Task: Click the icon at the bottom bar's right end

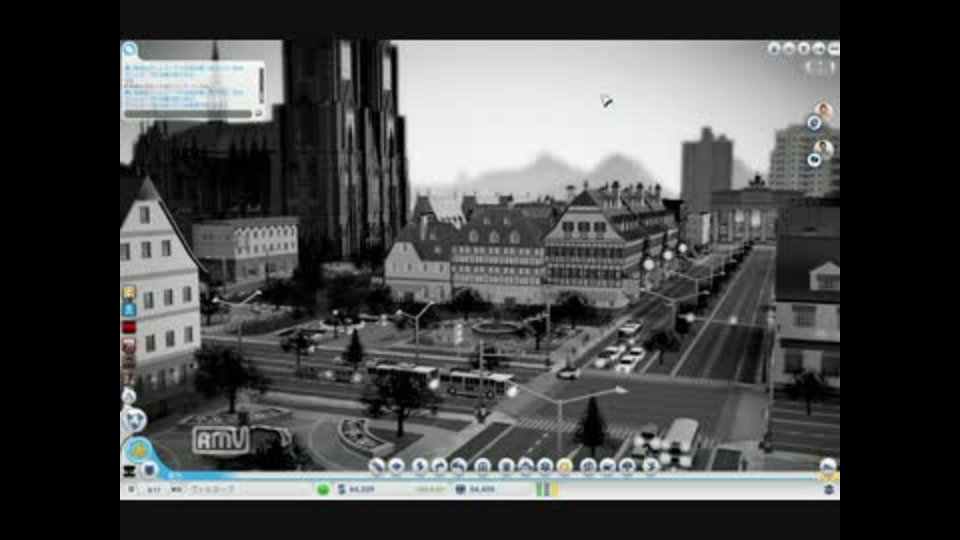Action: coord(829,489)
